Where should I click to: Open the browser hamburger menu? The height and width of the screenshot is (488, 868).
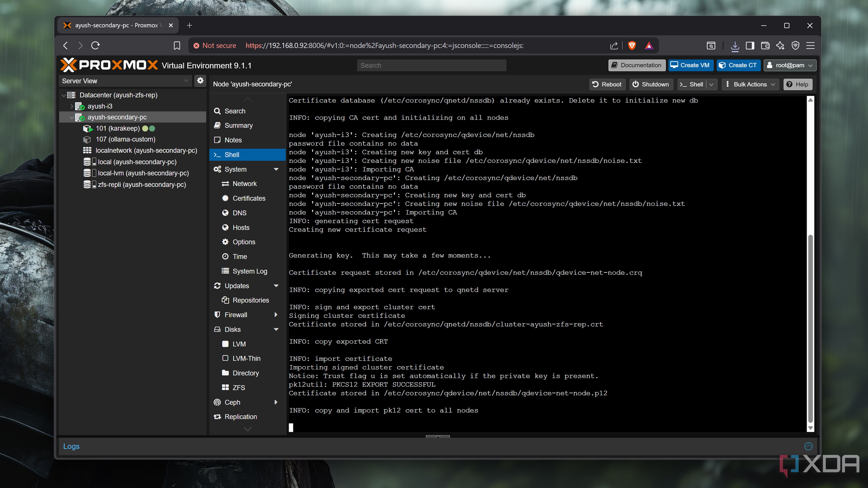tap(810, 45)
